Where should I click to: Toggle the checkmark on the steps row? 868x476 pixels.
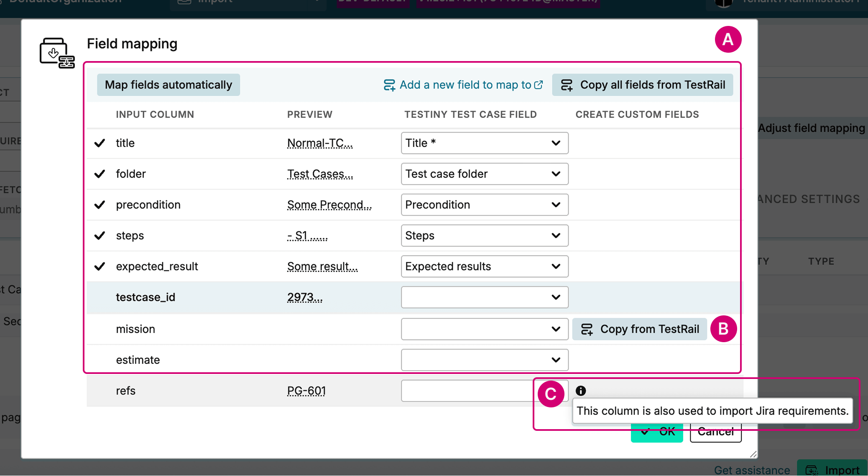pyautogui.click(x=100, y=235)
